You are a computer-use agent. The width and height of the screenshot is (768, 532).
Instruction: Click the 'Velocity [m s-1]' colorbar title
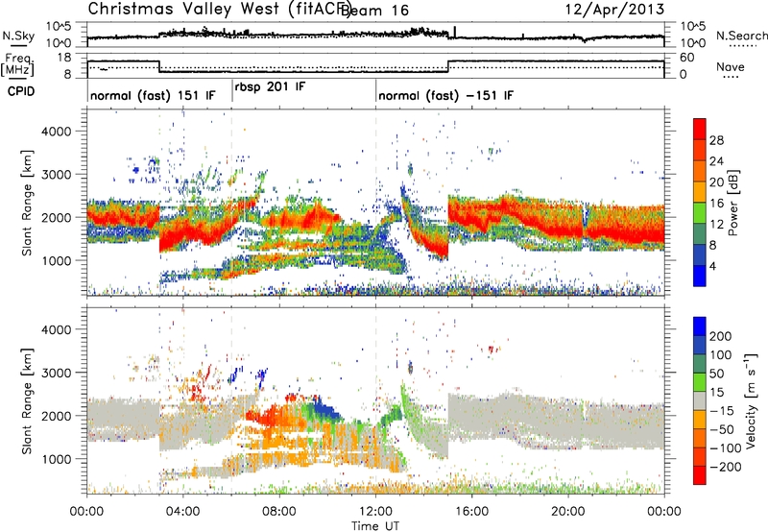click(x=751, y=400)
